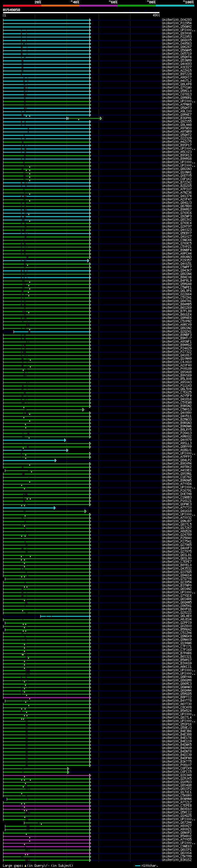Select hit UniRef100_B9T228
197x868 pixels.
tap(177, 74)
